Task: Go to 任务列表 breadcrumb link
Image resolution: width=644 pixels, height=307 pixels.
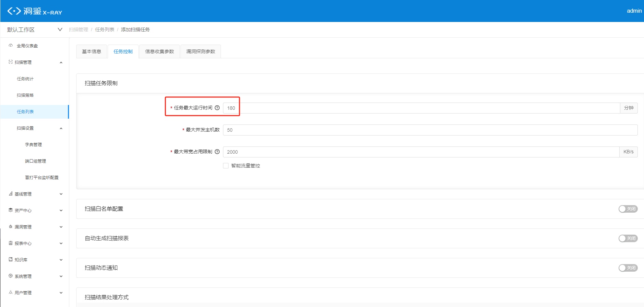Action: (x=105, y=29)
